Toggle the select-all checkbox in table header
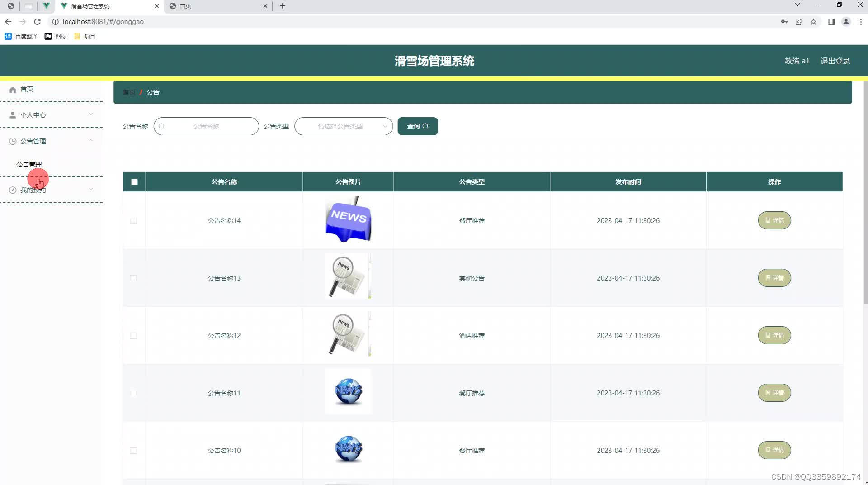Screen dimensions: 868x485 point(134,182)
